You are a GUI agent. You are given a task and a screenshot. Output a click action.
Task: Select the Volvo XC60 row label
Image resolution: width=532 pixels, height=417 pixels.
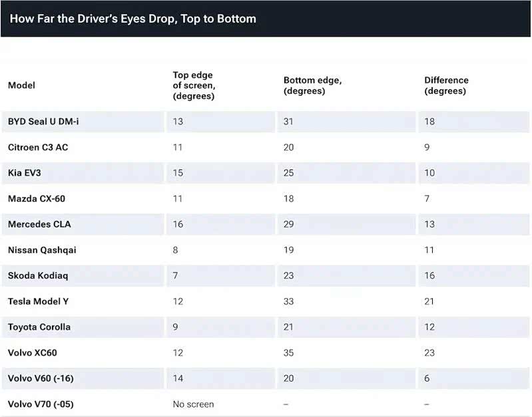(x=32, y=352)
